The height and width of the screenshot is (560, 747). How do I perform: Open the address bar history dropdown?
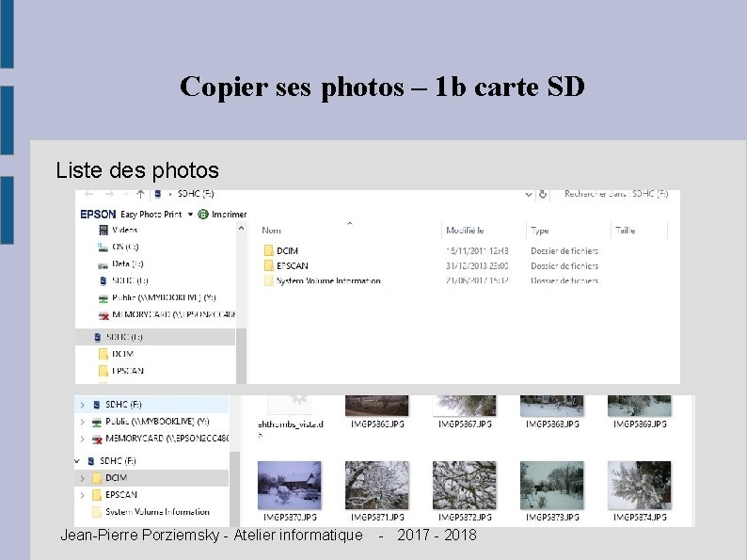[529, 195]
